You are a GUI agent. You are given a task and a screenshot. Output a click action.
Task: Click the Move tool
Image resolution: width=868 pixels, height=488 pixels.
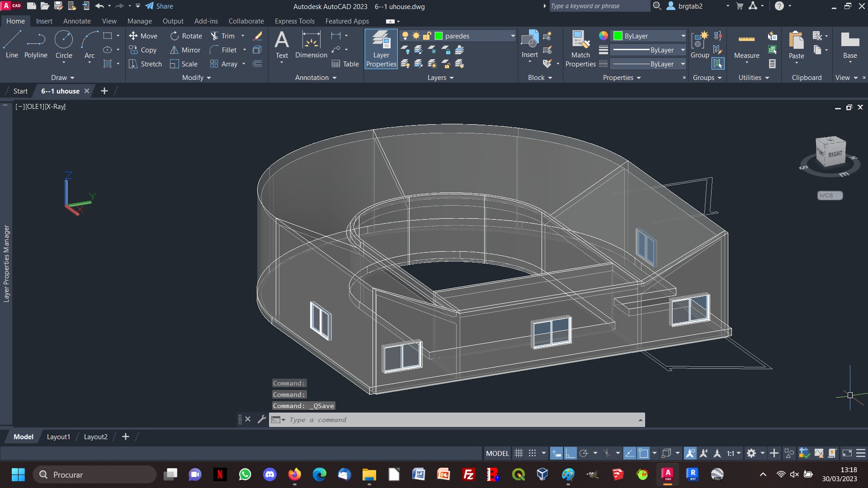click(143, 36)
